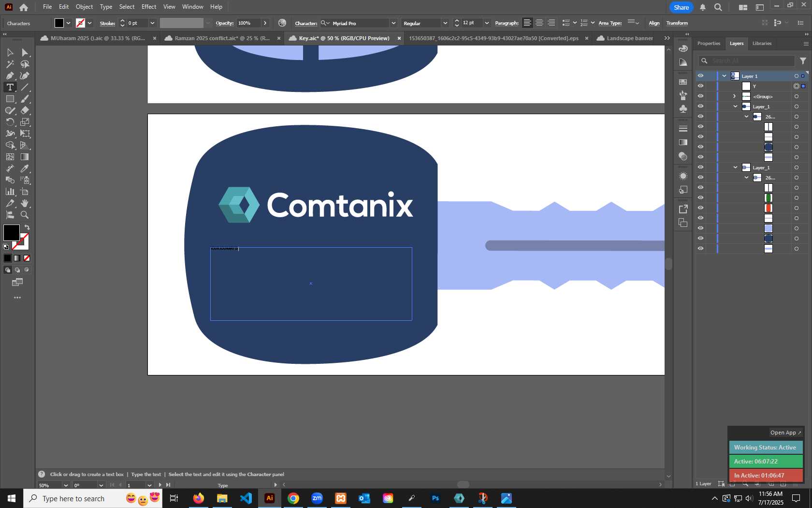The image size is (812, 508).
Task: Open the stroke weight dropdown
Action: [152, 23]
